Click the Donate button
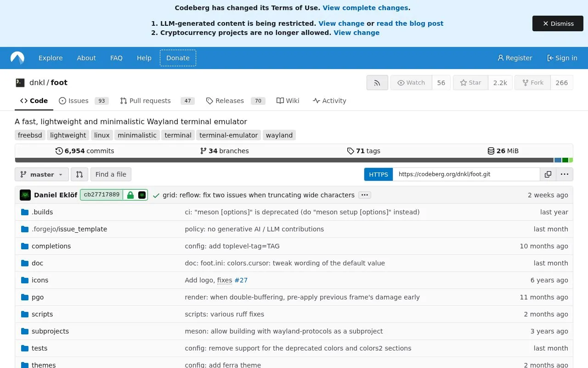The width and height of the screenshot is (588, 368). tap(178, 58)
